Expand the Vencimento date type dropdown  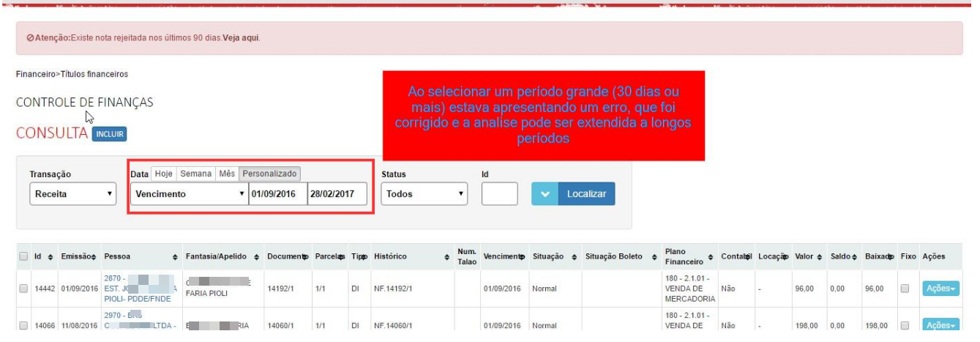coord(189,194)
